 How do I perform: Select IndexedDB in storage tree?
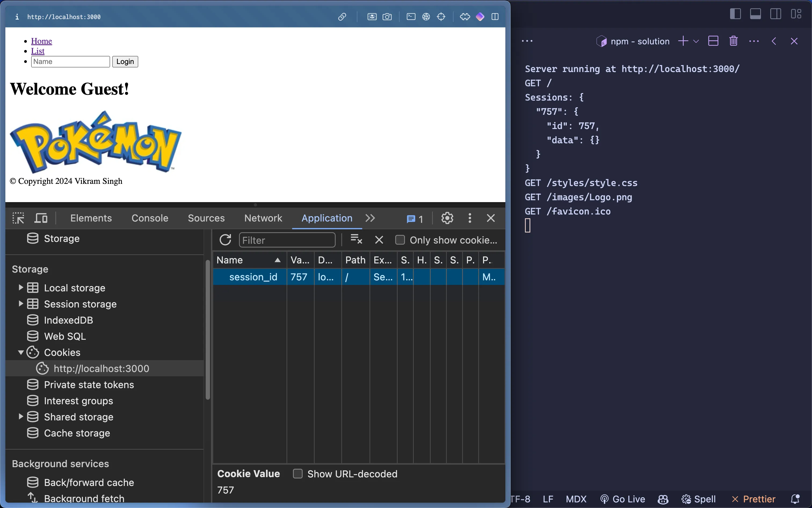(68, 320)
